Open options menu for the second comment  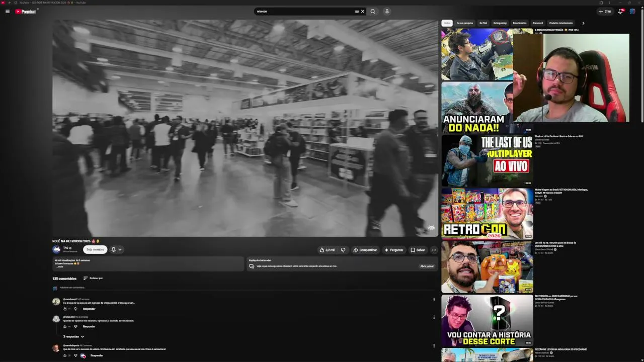click(x=434, y=317)
